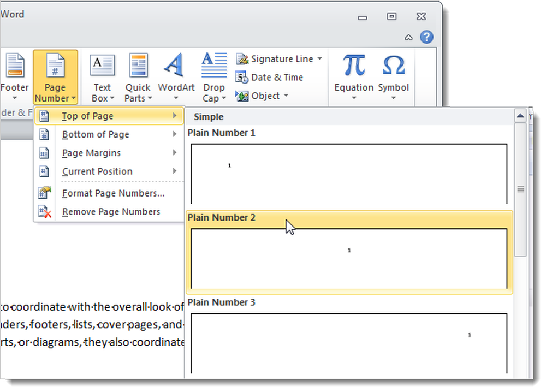
Task: Click the Equation pi icon
Action: pyautogui.click(x=354, y=65)
